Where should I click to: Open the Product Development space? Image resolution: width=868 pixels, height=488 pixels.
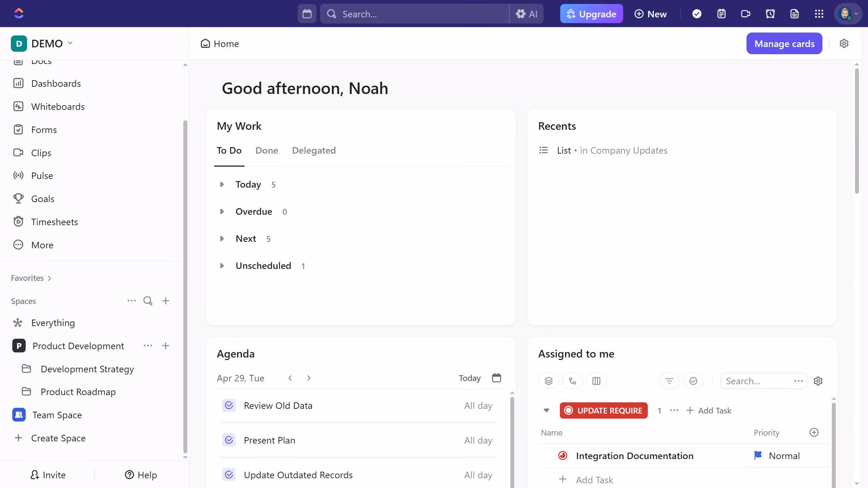click(78, 346)
